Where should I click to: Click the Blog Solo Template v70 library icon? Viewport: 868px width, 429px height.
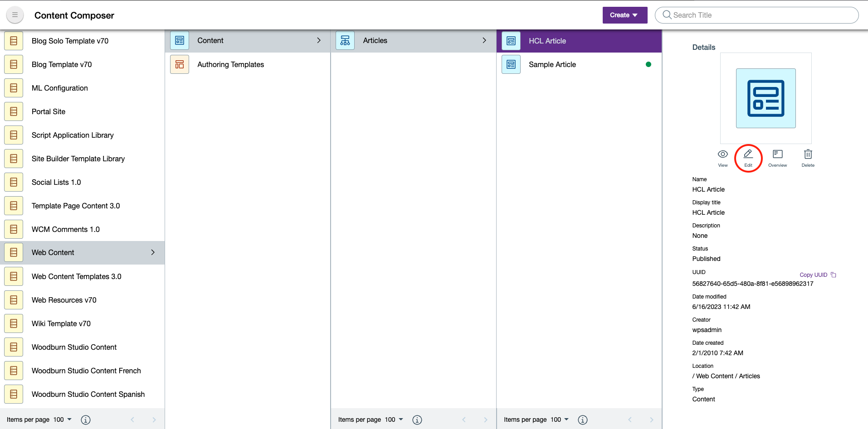(x=14, y=41)
